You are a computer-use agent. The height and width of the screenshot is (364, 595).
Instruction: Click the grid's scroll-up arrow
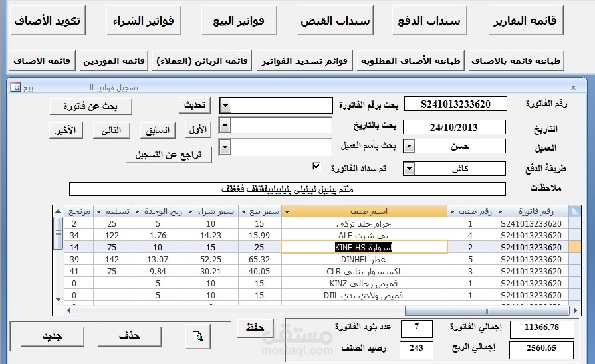click(58, 211)
